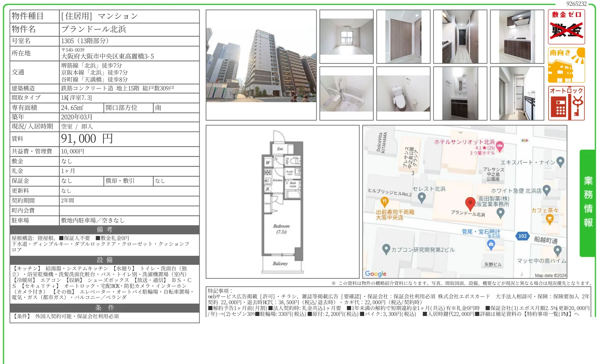This screenshot has width=600, height=364.
Task: Click the room floor plan image
Action: pyautogui.click(x=282, y=202)
